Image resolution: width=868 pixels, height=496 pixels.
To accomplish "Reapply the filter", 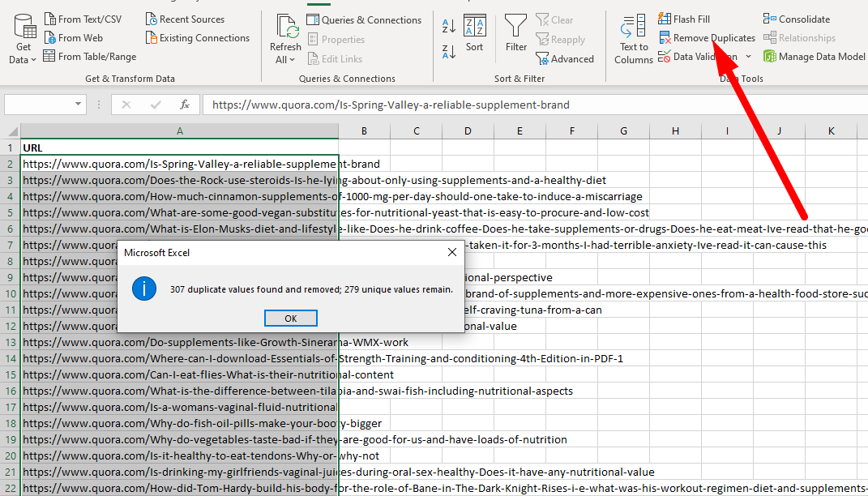I will point(560,40).
